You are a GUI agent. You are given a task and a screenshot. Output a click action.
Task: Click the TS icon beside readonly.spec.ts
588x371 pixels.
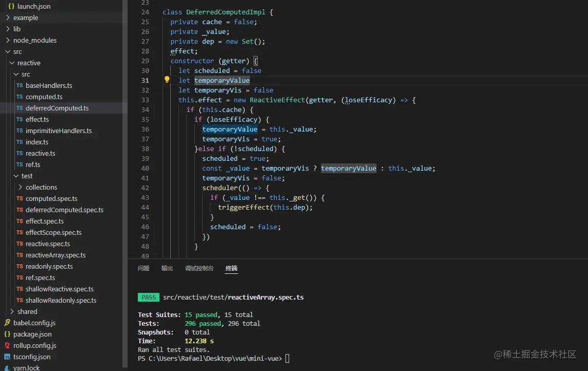point(20,266)
